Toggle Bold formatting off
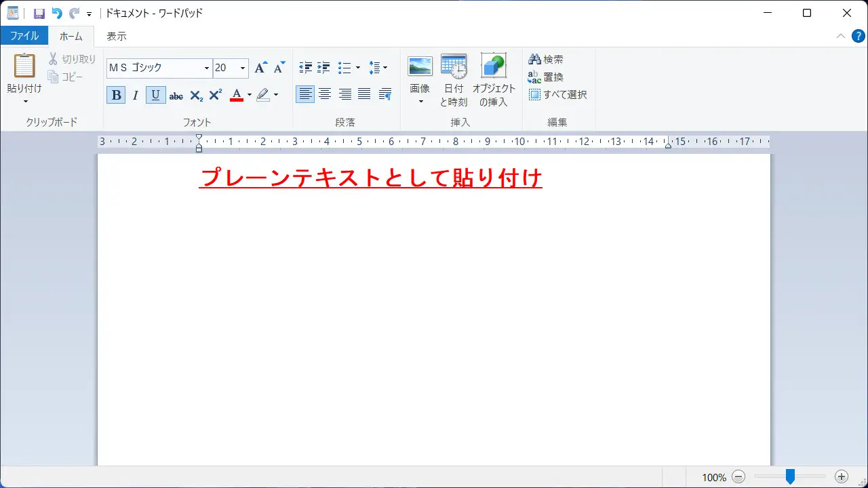Image resolution: width=868 pixels, height=488 pixels. 116,96
